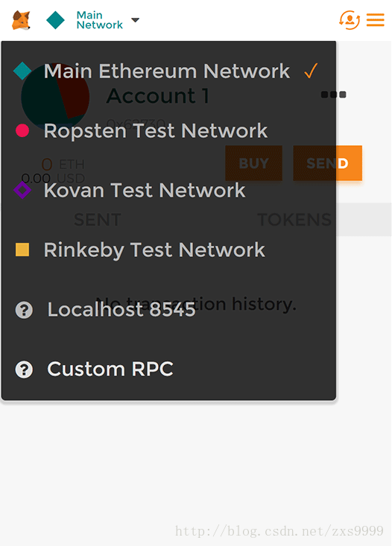Click the SEND button
Image resolution: width=392 pixels, height=546 pixels.
coord(328,163)
